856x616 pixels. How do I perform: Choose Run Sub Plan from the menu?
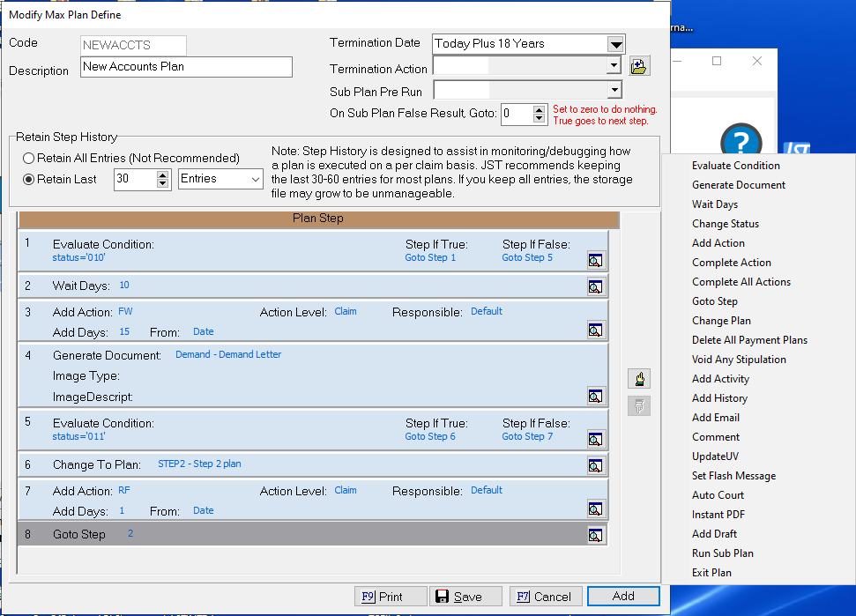pyautogui.click(x=722, y=553)
